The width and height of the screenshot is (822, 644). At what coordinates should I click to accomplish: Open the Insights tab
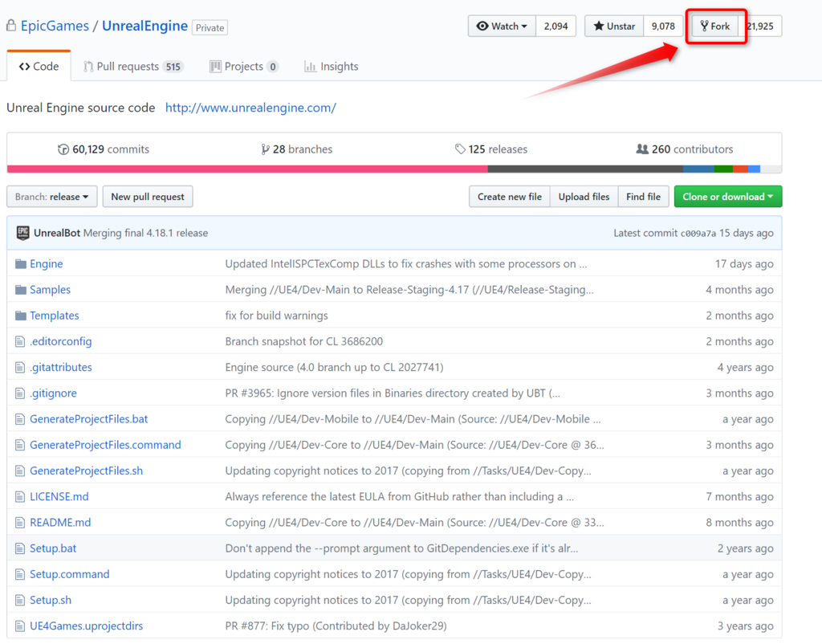pos(332,67)
